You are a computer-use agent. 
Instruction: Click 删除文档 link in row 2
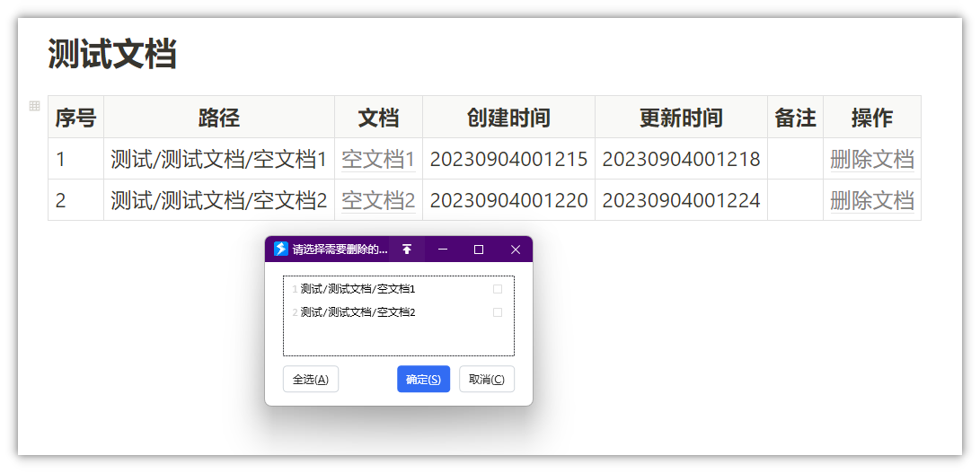tap(872, 200)
